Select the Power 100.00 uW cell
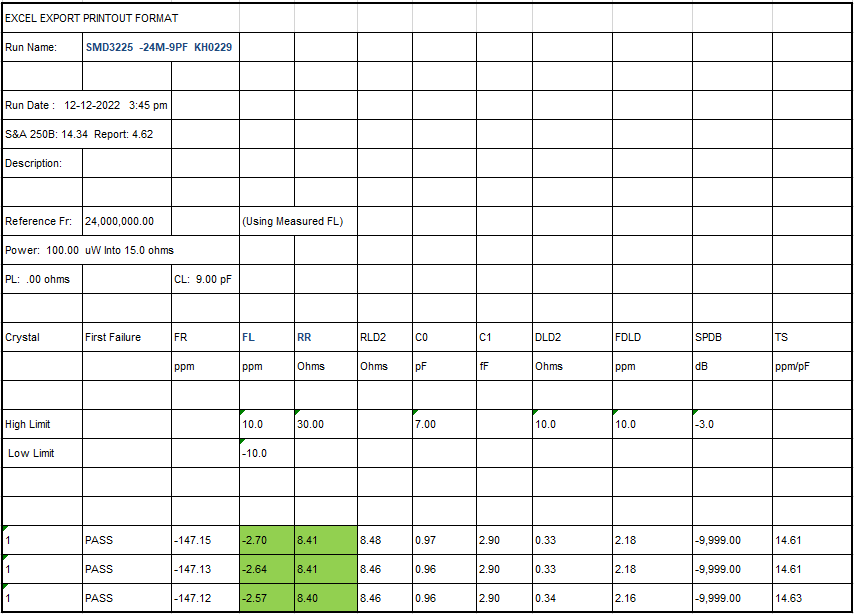 [96, 250]
